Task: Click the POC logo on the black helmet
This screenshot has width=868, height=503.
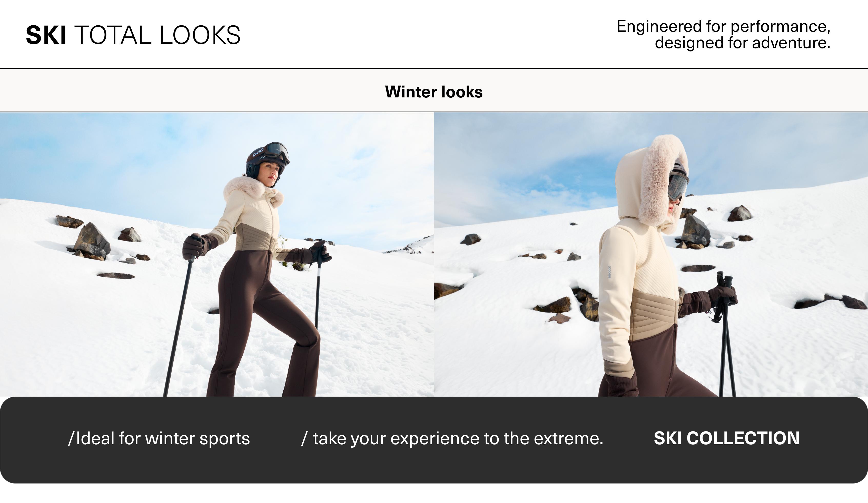Action: coord(258,152)
